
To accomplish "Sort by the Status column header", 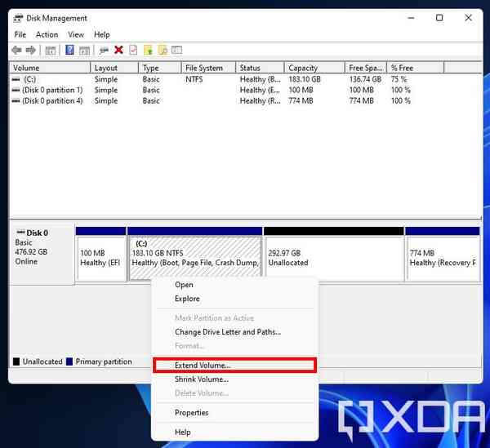I will (x=260, y=68).
